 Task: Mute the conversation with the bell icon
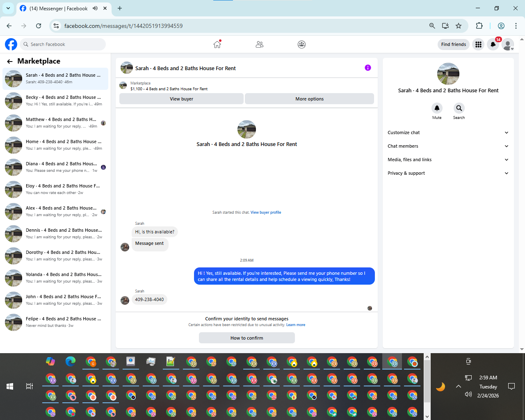[437, 108]
